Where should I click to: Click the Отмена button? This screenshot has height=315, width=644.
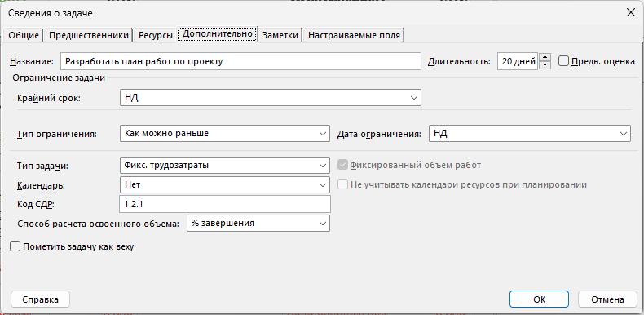point(607,299)
